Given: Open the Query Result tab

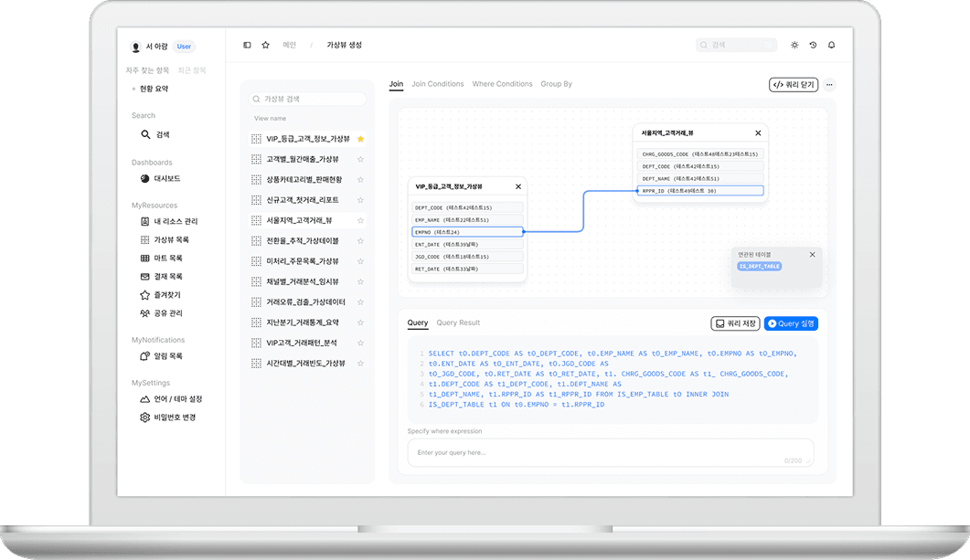Looking at the screenshot, I should pos(458,322).
